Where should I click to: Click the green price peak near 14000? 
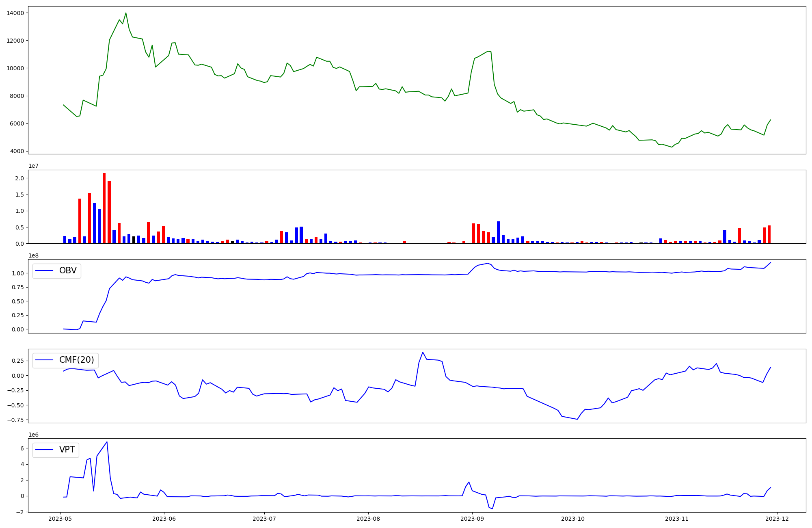pos(126,13)
